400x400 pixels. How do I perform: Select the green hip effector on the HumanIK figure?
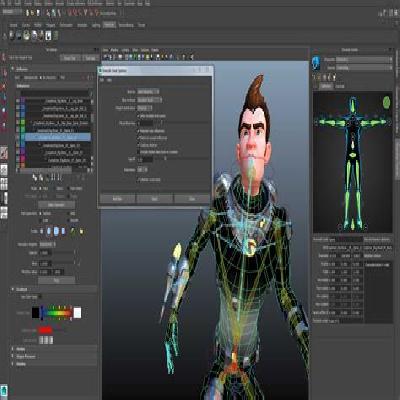[x=352, y=155]
